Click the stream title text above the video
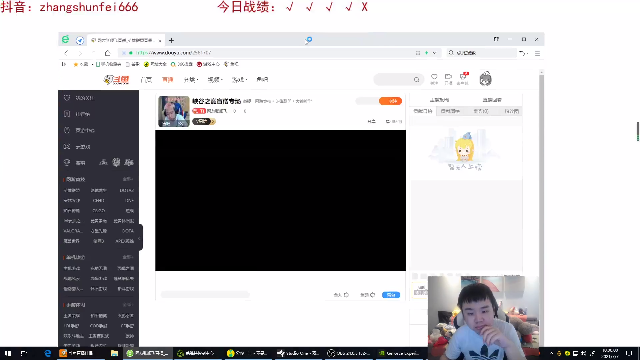This screenshot has width=640, height=360. 217,101
